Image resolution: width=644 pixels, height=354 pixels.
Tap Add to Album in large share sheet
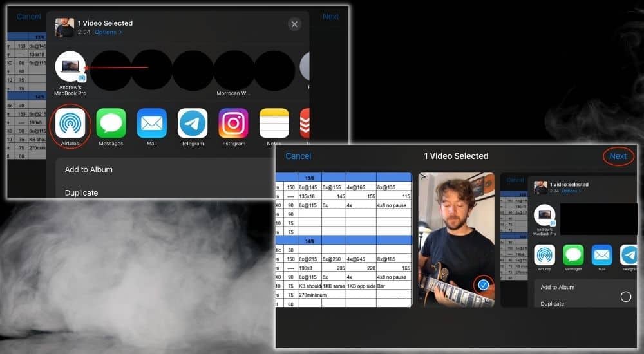pos(89,169)
